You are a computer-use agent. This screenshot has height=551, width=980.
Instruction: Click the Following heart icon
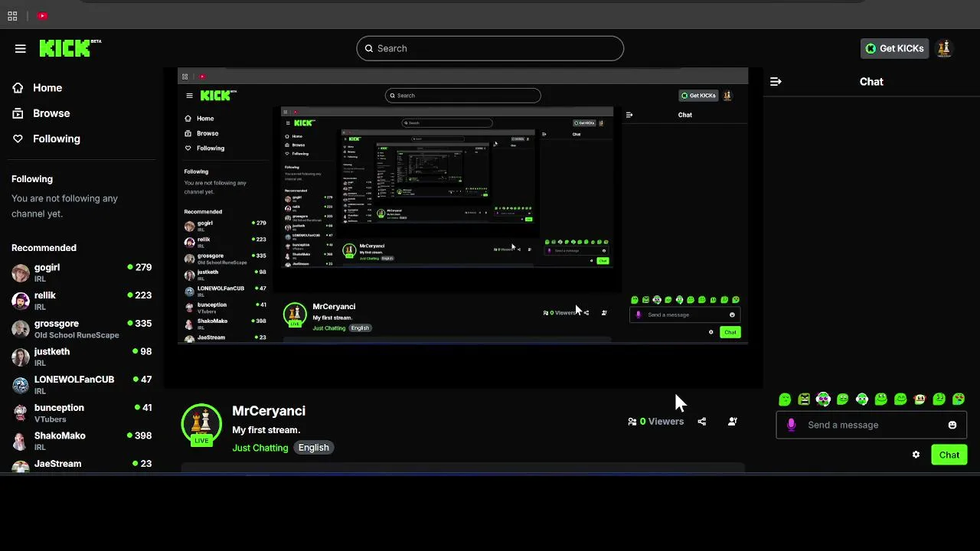(x=18, y=139)
